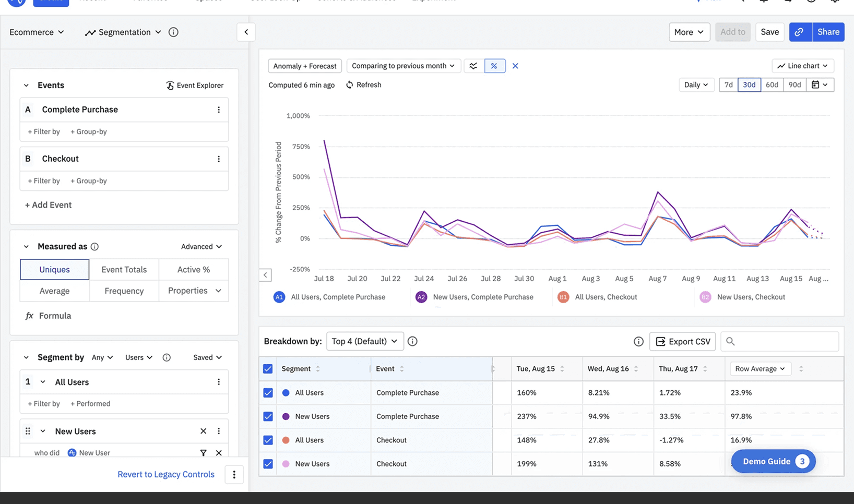Click the Save button
The width and height of the screenshot is (854, 504).
point(770,32)
